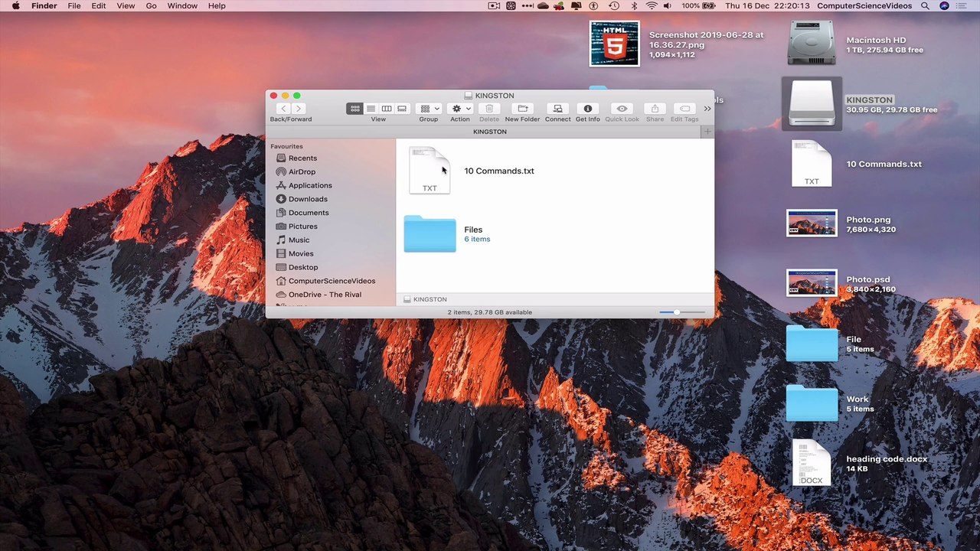Select 10 Commands.txt in Finder window
Image resolution: width=980 pixels, height=551 pixels.
point(430,170)
